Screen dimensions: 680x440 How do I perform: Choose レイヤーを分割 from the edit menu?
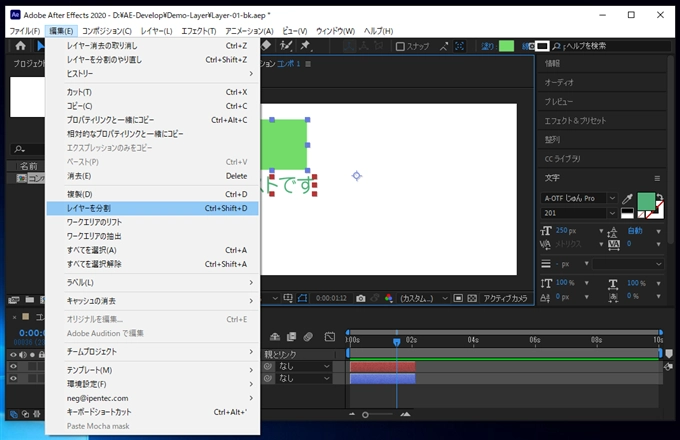[153, 208]
